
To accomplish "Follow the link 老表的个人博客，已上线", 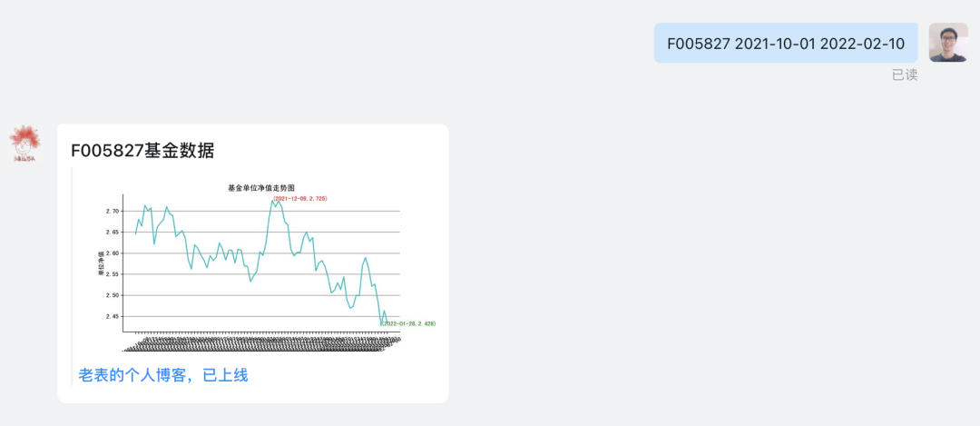I will pos(163,375).
